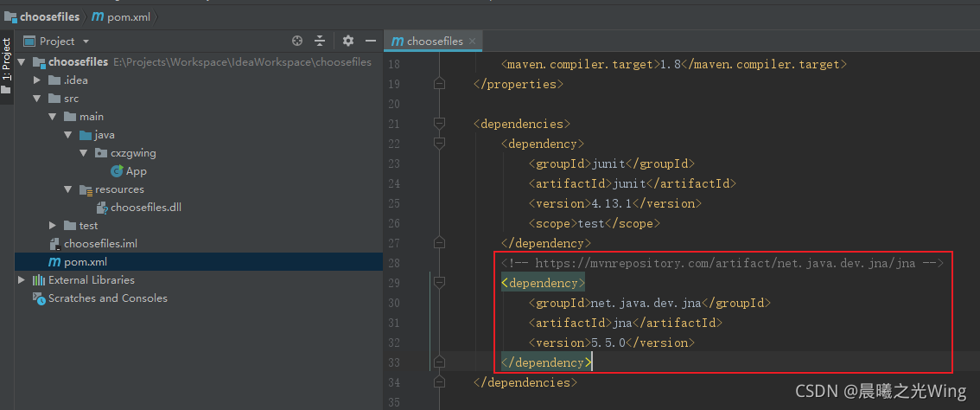Select choosefiles.dll in resources
Screen dimensions: 980x410
click(x=146, y=208)
